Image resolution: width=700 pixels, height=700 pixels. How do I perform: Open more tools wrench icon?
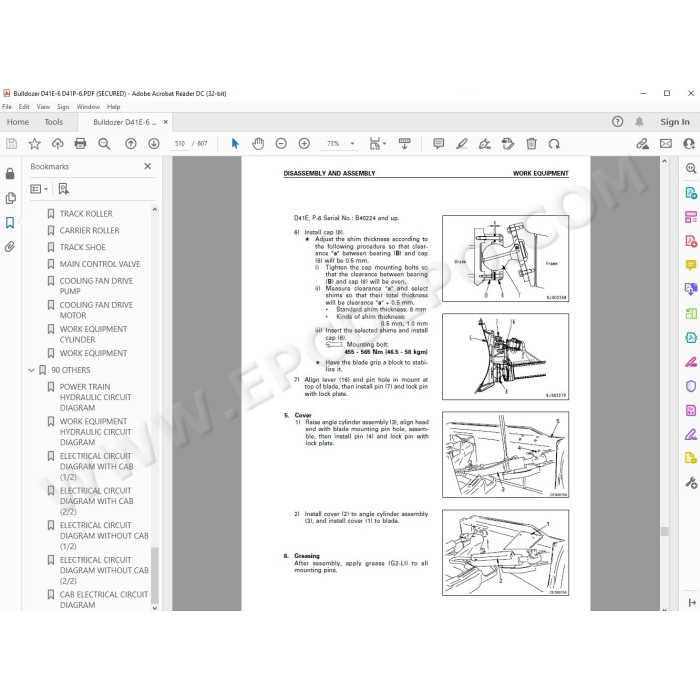click(691, 482)
